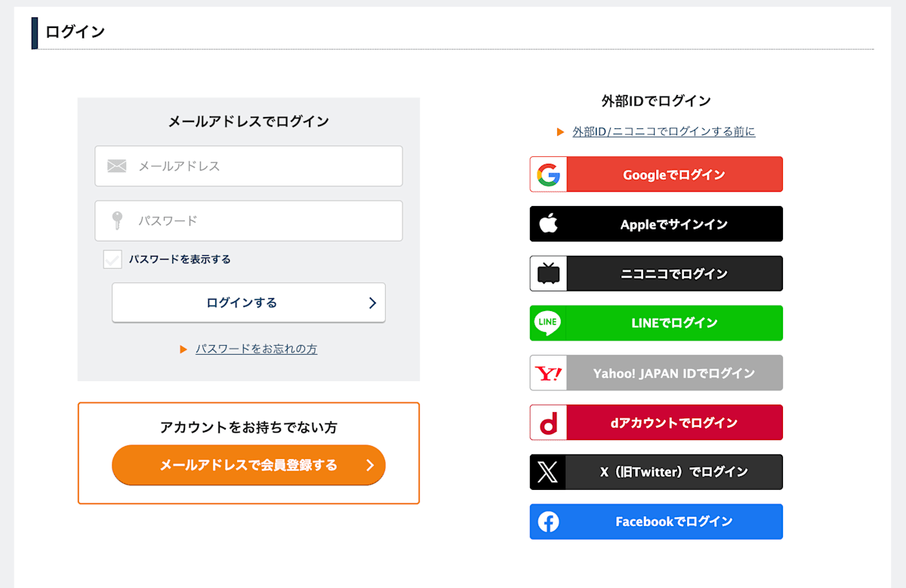Click the green LINE logo icon

(548, 322)
